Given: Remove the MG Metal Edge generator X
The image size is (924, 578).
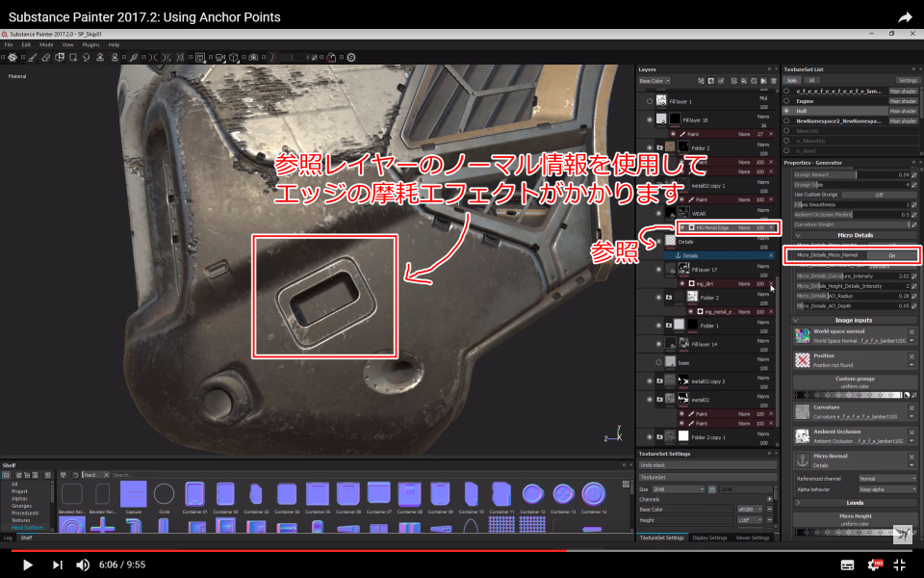Looking at the screenshot, I should pos(771,227).
